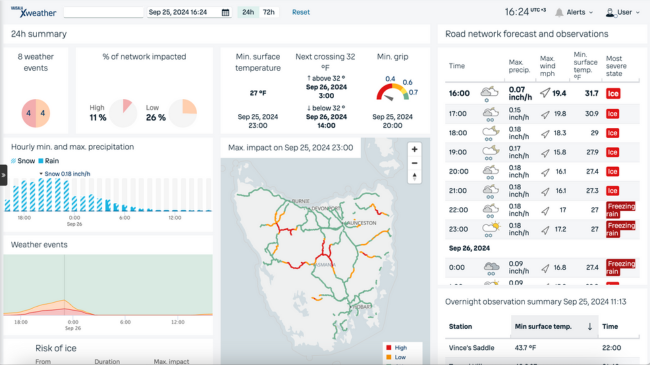The width and height of the screenshot is (650, 365).
Task: Click the High legend red swatch
Action: coord(389,348)
